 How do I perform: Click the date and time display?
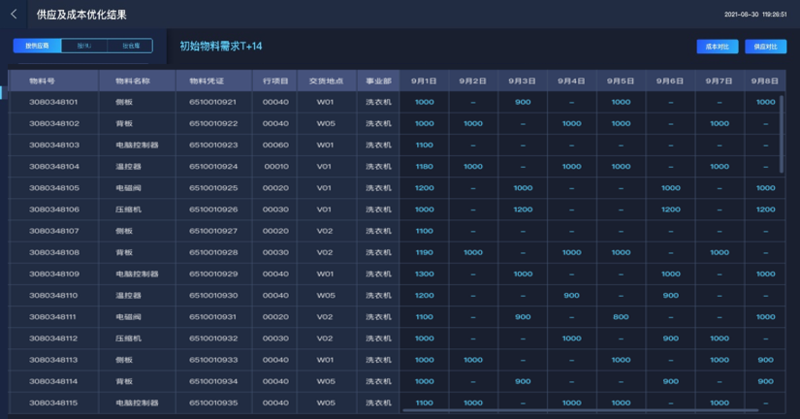756,15
